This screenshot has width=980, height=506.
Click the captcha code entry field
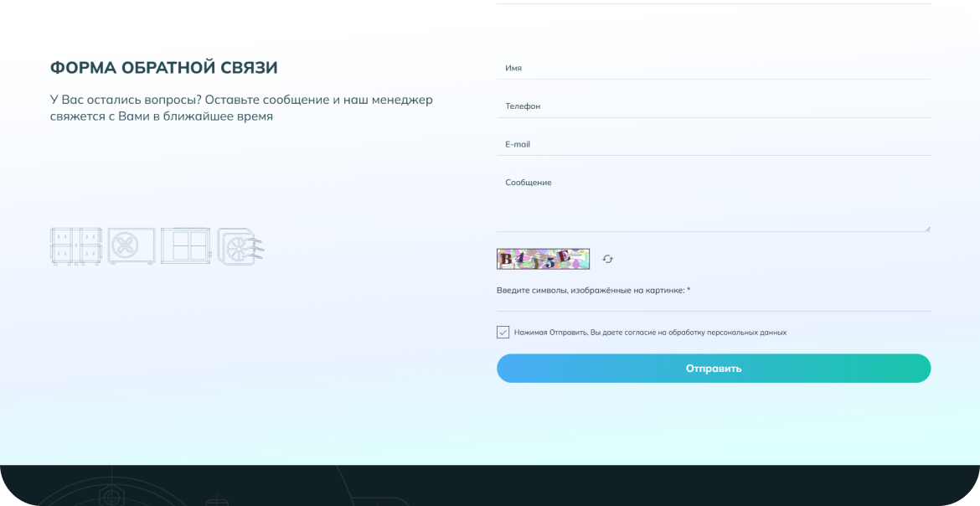(x=713, y=303)
